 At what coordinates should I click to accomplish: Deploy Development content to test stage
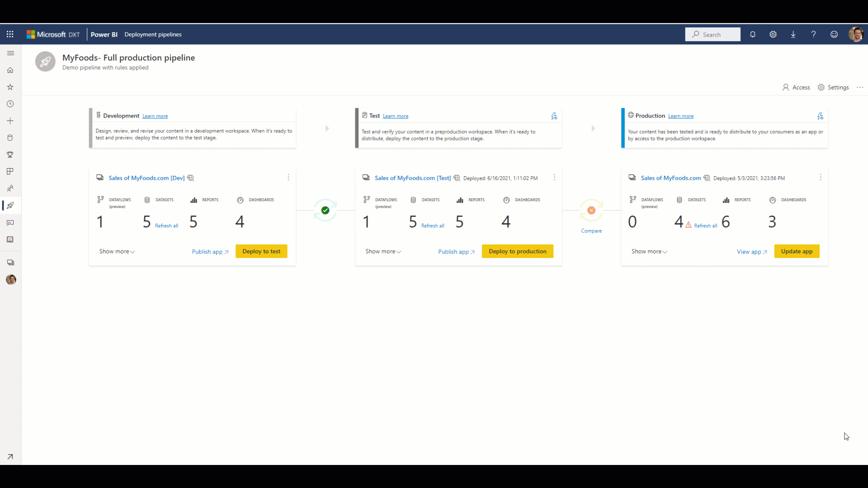click(x=261, y=251)
